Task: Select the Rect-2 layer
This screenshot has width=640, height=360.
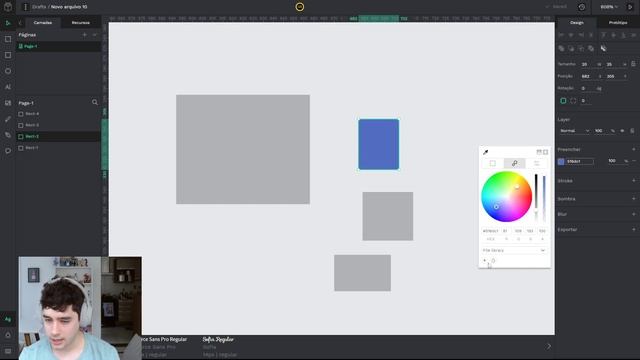Action: [58, 136]
